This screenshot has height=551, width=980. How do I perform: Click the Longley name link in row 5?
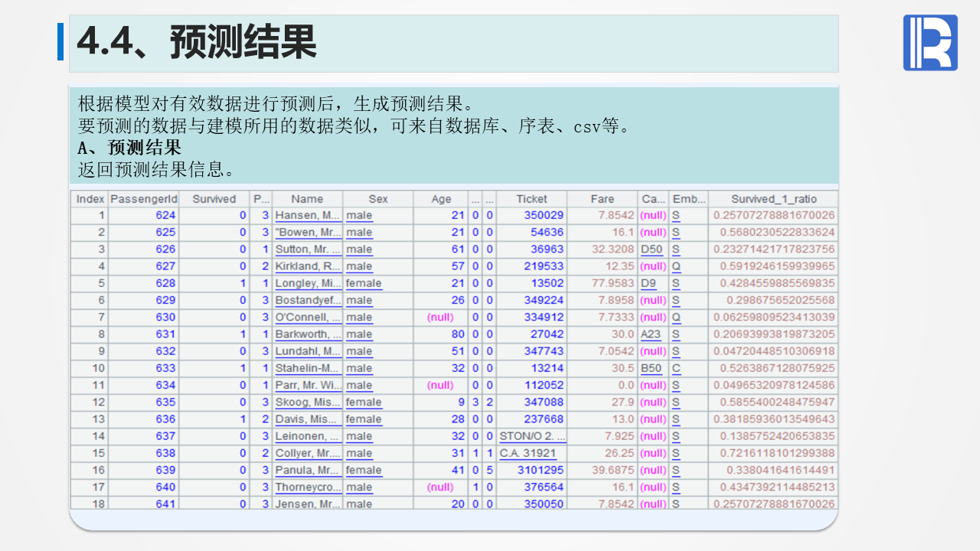coord(308,283)
